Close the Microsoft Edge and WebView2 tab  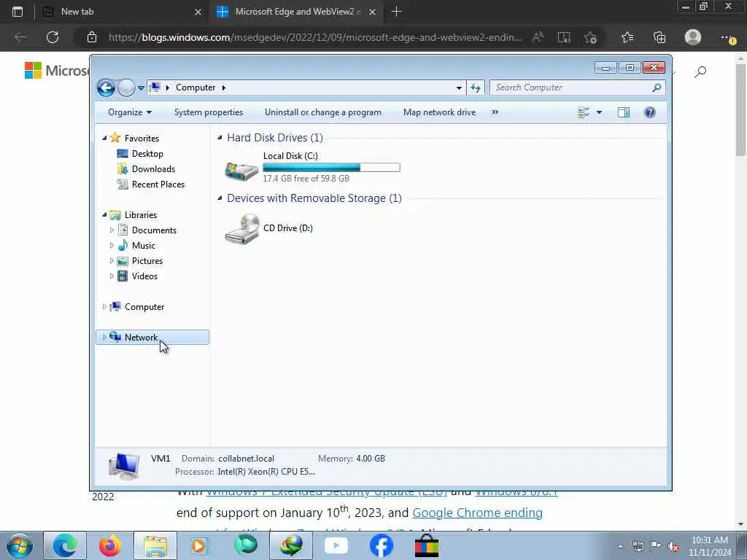pos(373,12)
